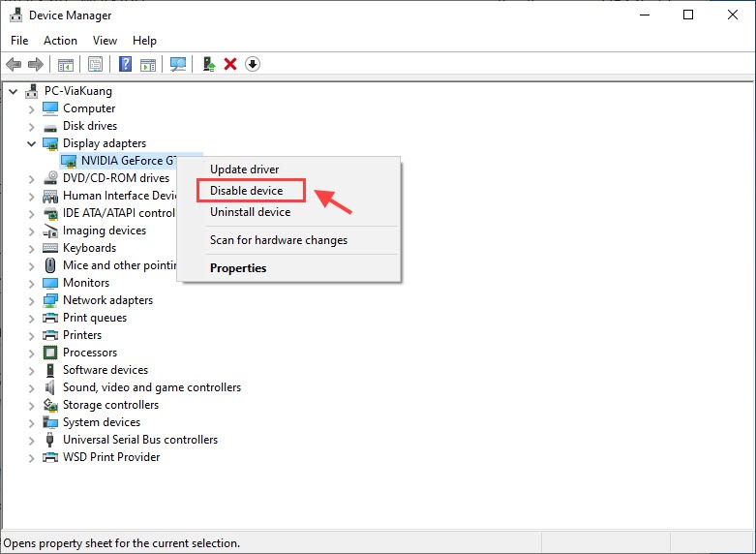Minimize the Device Manager window
The width and height of the screenshot is (756, 554).
tap(645, 15)
